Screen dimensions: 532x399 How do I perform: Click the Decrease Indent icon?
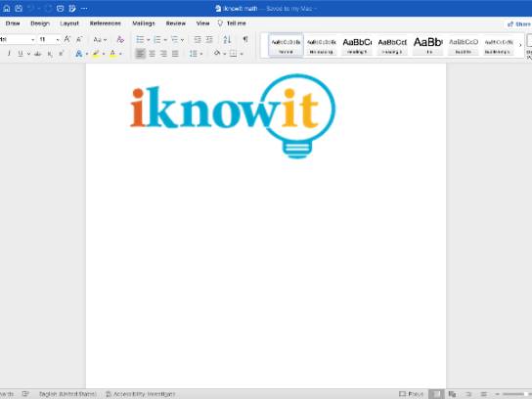198,39
